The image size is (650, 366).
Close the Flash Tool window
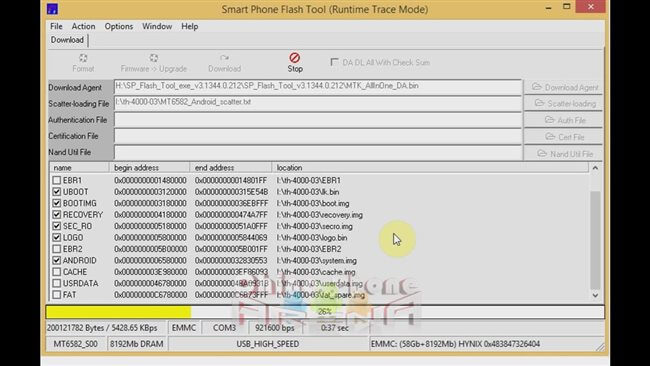pos(591,7)
